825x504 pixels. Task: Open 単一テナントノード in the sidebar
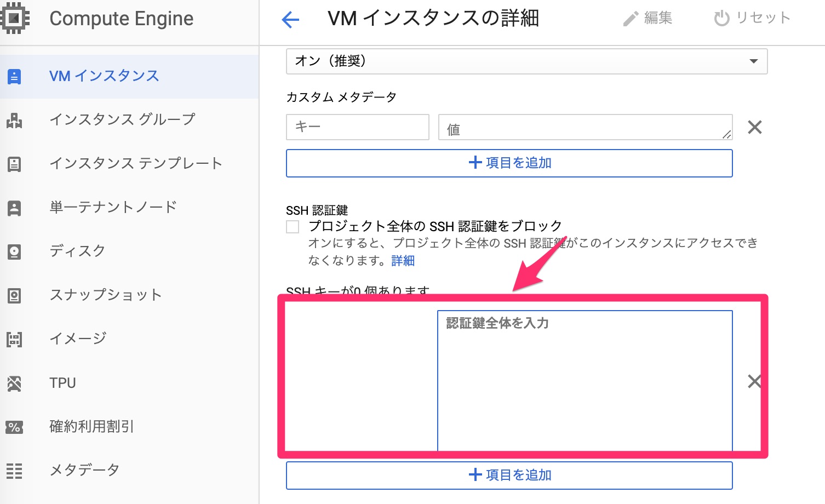[x=129, y=208]
